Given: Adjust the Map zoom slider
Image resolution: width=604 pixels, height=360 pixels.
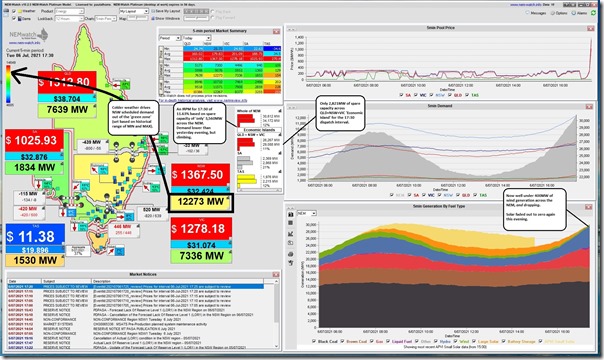Looking at the screenshot, I should pos(138,18).
